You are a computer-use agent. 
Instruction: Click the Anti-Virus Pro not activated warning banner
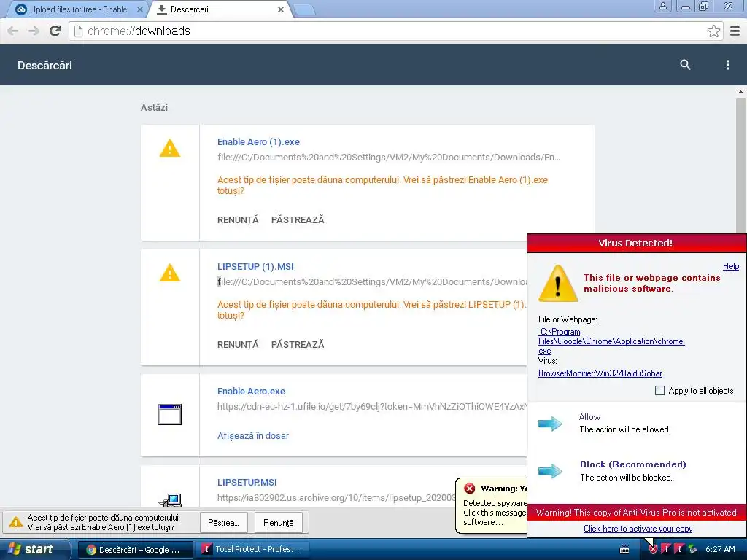point(637,513)
